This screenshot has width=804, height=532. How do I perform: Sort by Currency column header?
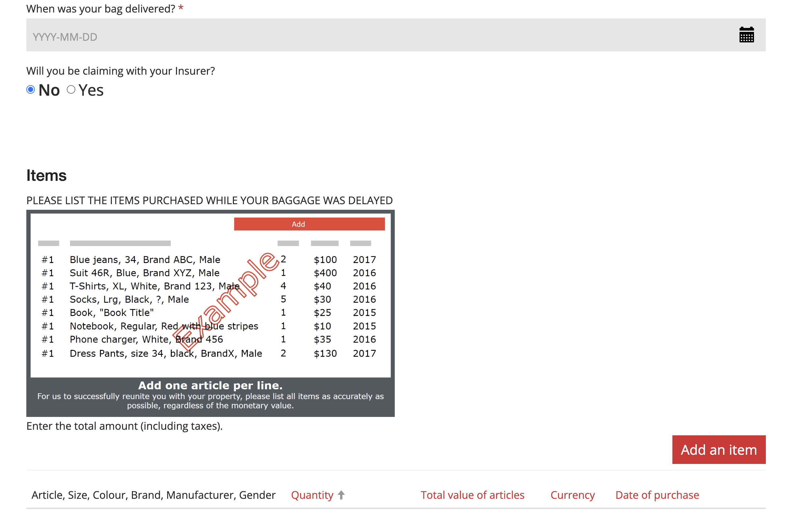click(572, 495)
